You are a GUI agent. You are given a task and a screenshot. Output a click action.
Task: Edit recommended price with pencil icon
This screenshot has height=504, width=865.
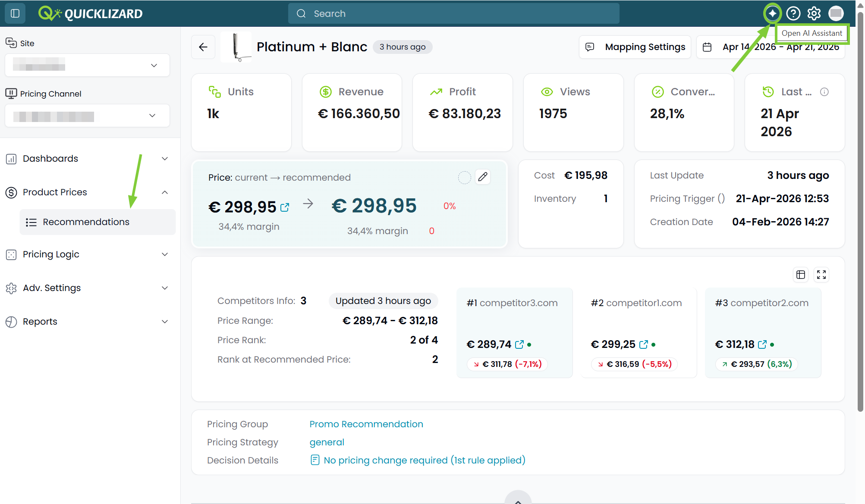click(x=483, y=177)
